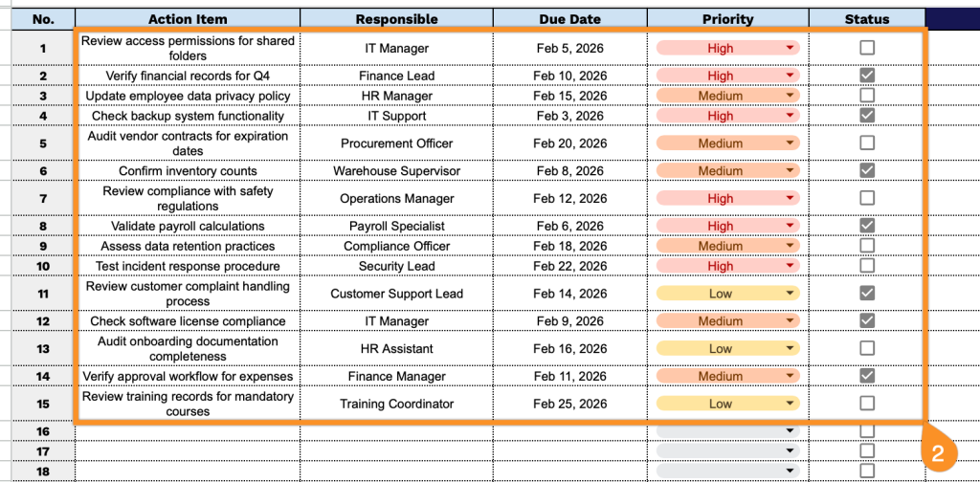980x482 pixels.
Task: Click the Due Date header cell
Action: click(x=569, y=19)
